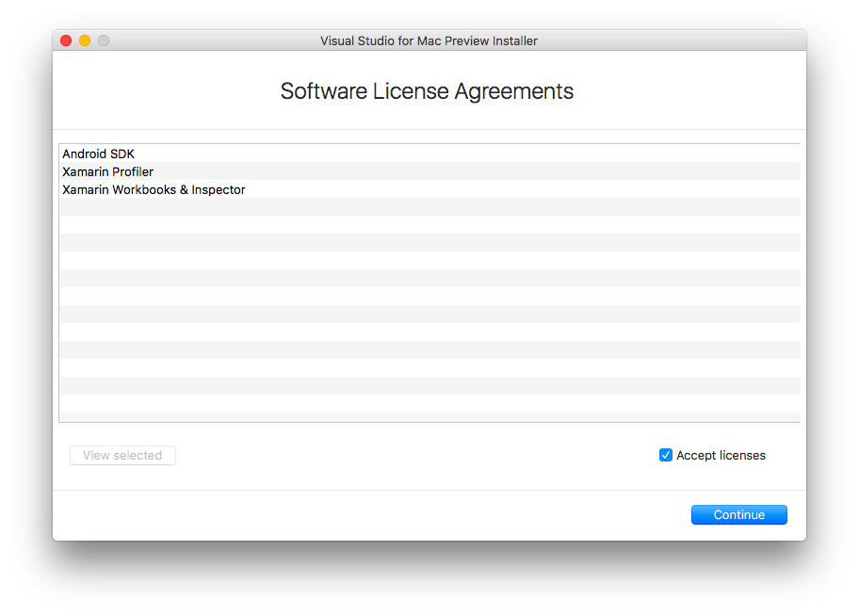
Task: Click empty space between View selected and Accept licenses
Action: pos(416,456)
